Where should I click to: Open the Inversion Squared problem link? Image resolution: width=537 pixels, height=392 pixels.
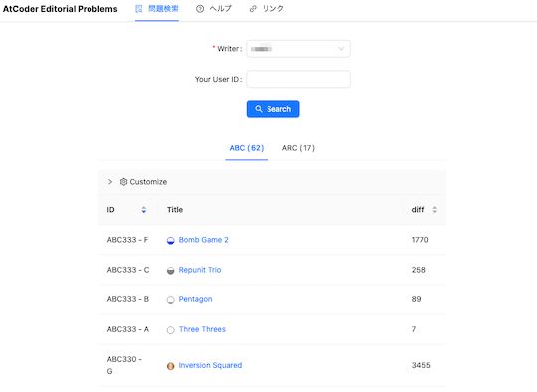210,365
